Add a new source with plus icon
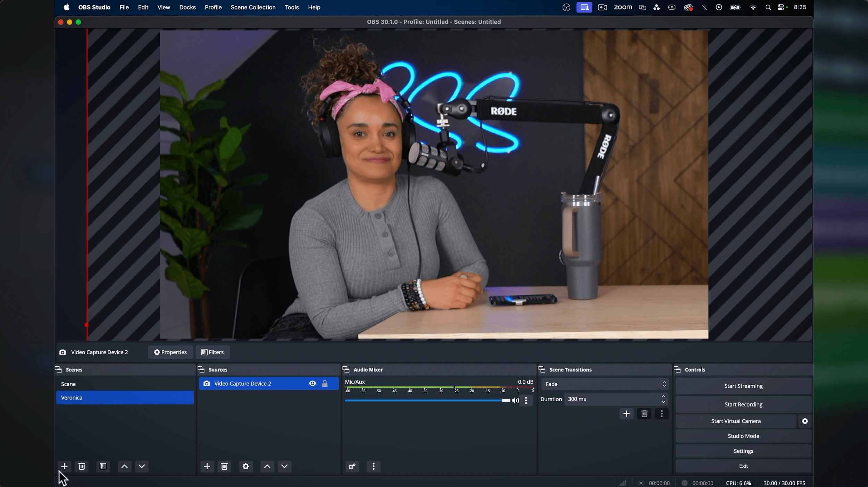 [x=207, y=466]
